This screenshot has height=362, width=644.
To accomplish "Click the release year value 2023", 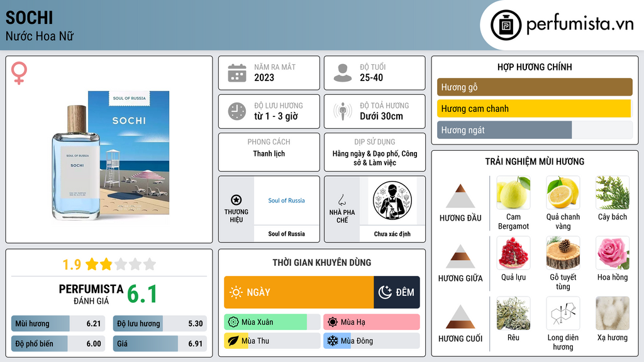I will coord(264,77).
